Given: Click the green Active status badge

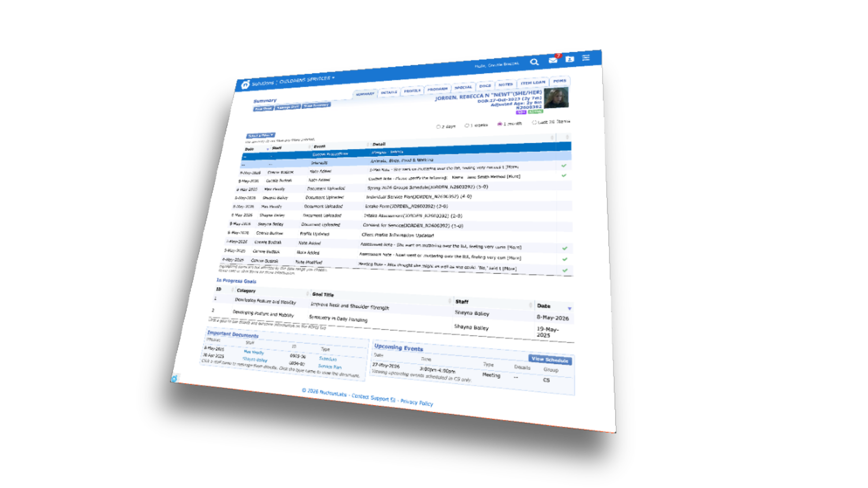Looking at the screenshot, I should point(535,111).
